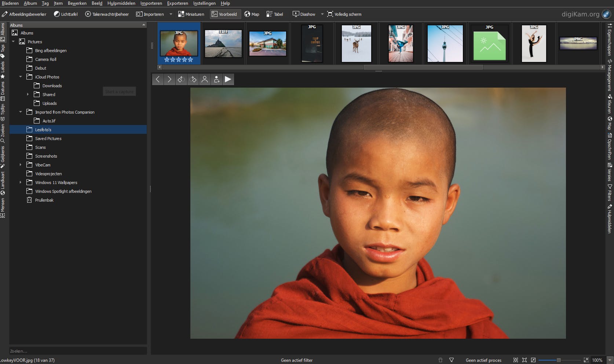Toggle the Voorbeeld preview mode
Screen dimensions: 614x364
(224, 14)
